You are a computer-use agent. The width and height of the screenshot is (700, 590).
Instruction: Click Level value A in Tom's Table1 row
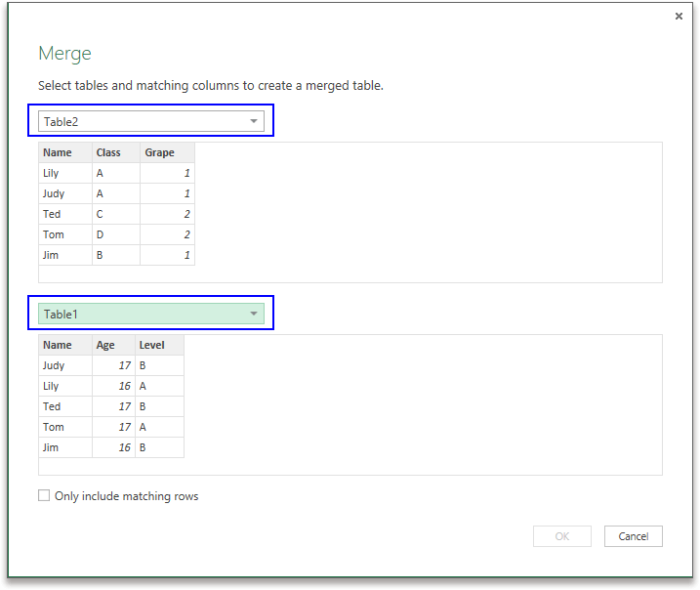(x=159, y=428)
